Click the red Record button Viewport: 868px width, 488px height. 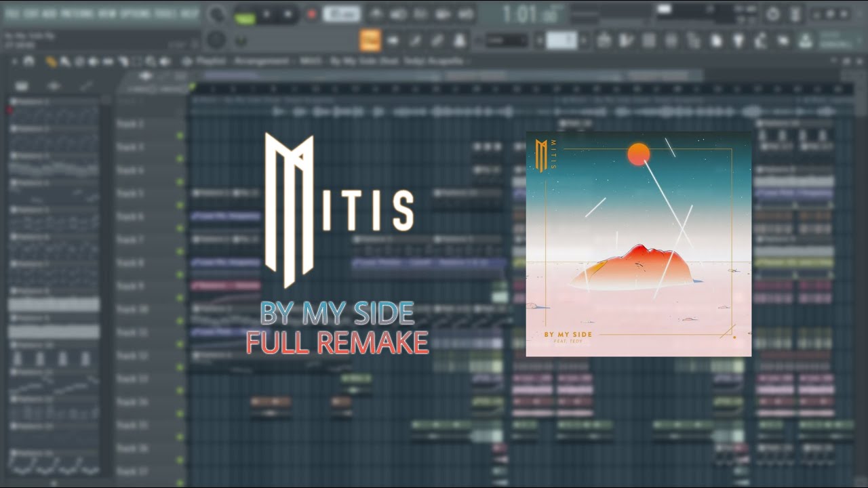pyautogui.click(x=312, y=14)
